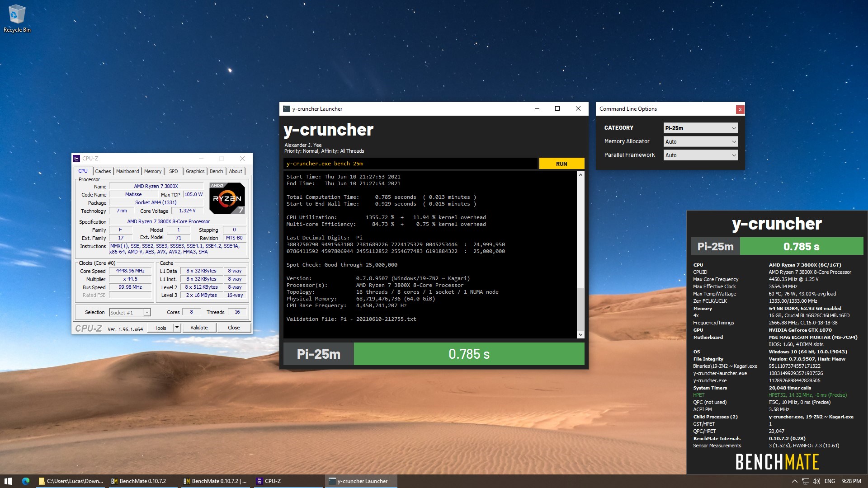Viewport: 868px width, 488px height.
Task: Close the y-cruncher Launcher window
Action: (578, 109)
